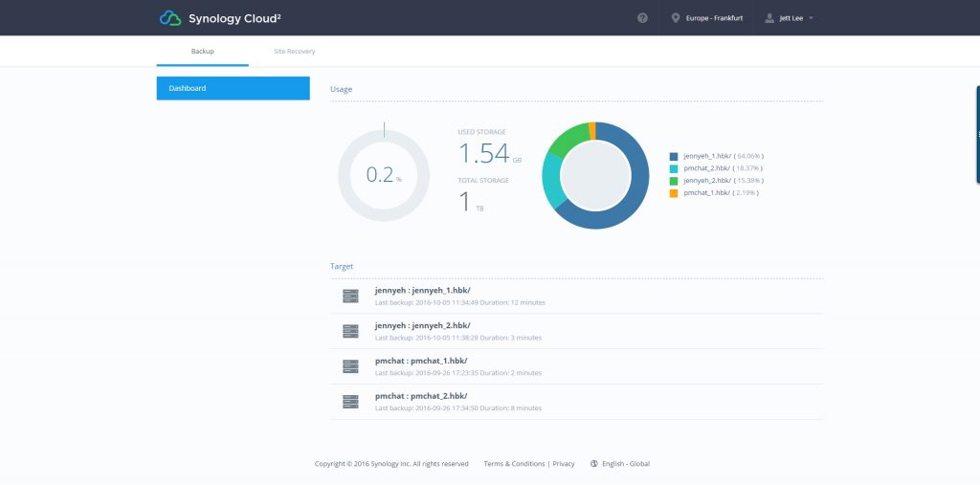Click the location pin icon
The height and width of the screenshot is (485, 980).
tap(675, 18)
